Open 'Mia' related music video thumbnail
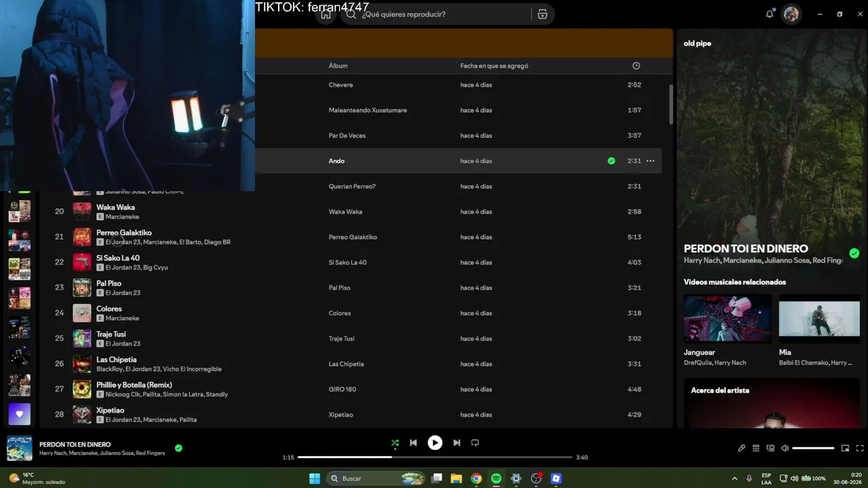The height and width of the screenshot is (488, 868). 819,319
